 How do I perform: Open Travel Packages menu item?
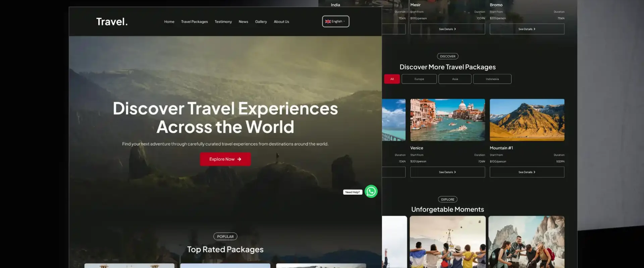[x=194, y=22]
